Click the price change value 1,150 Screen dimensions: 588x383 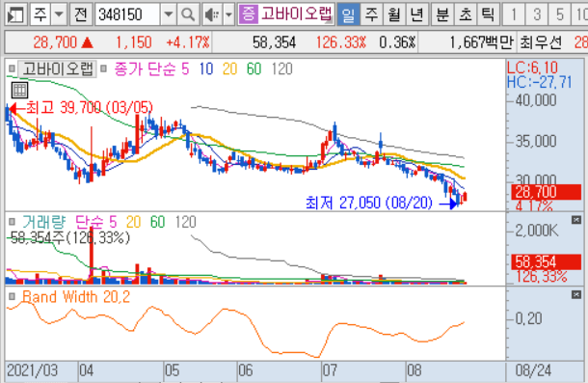tap(133, 42)
